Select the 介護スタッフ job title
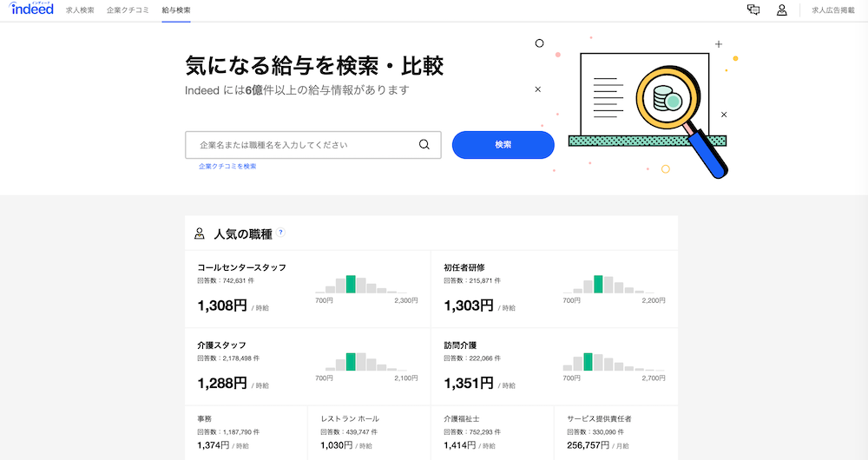The image size is (868, 460). (222, 345)
